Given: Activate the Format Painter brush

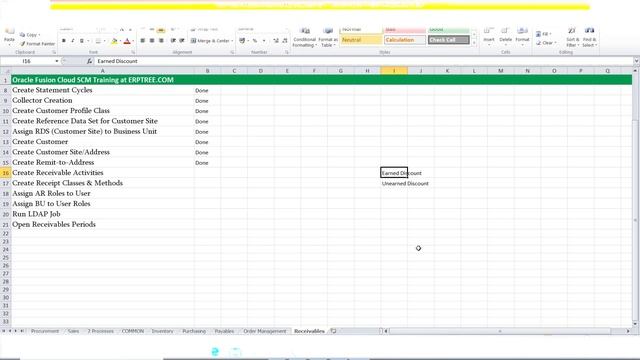Looking at the screenshot, I should [x=23, y=44].
